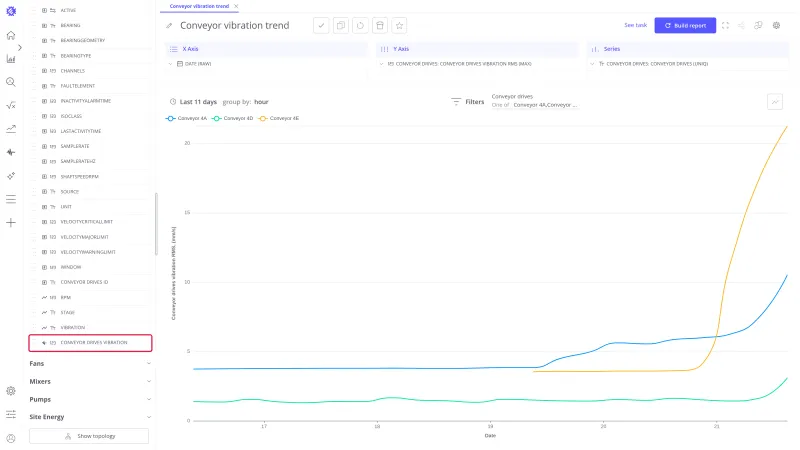This screenshot has width=800, height=450.
Task: Open the user profile icon
Action: 11,438
